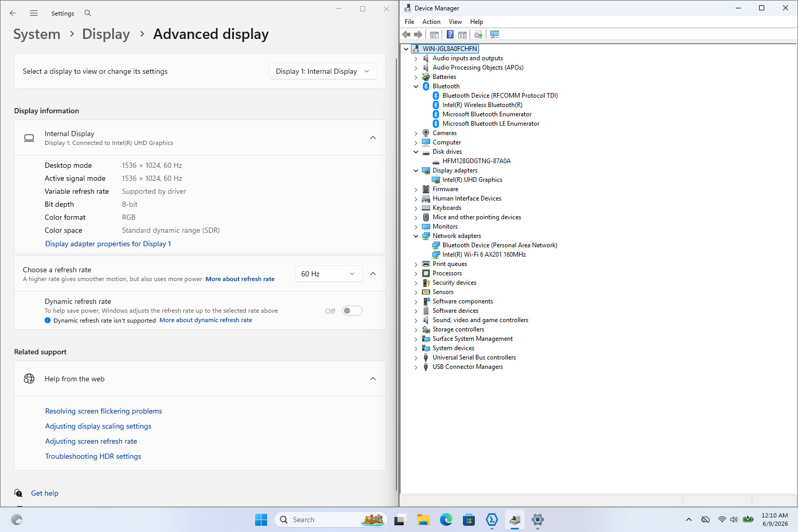Image resolution: width=798 pixels, height=532 pixels.
Task: Click Show/Hide Action Pane toolbar icon
Action: pos(462,34)
